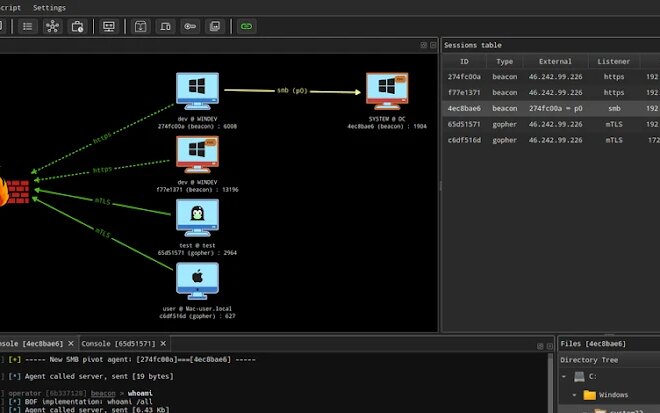The height and width of the screenshot is (413, 660).
Task: Select the dev @ WINDEV f77e1371 beacon node
Action: [197, 154]
